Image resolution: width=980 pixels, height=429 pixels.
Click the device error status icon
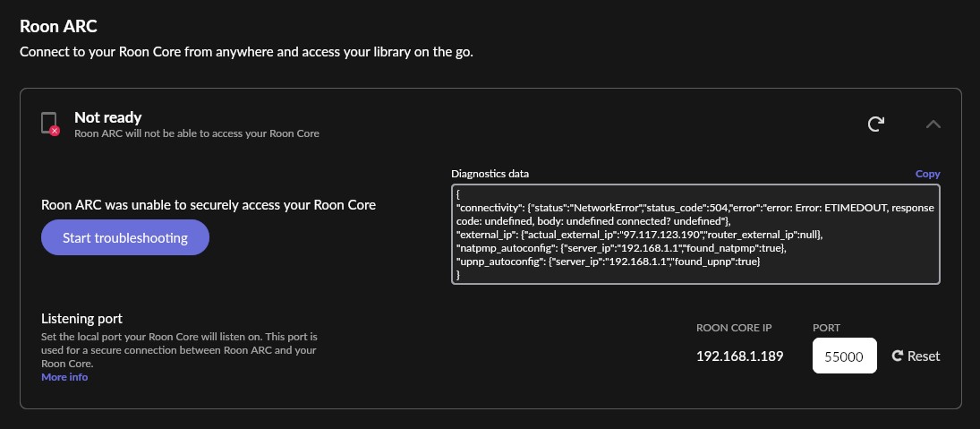point(50,124)
